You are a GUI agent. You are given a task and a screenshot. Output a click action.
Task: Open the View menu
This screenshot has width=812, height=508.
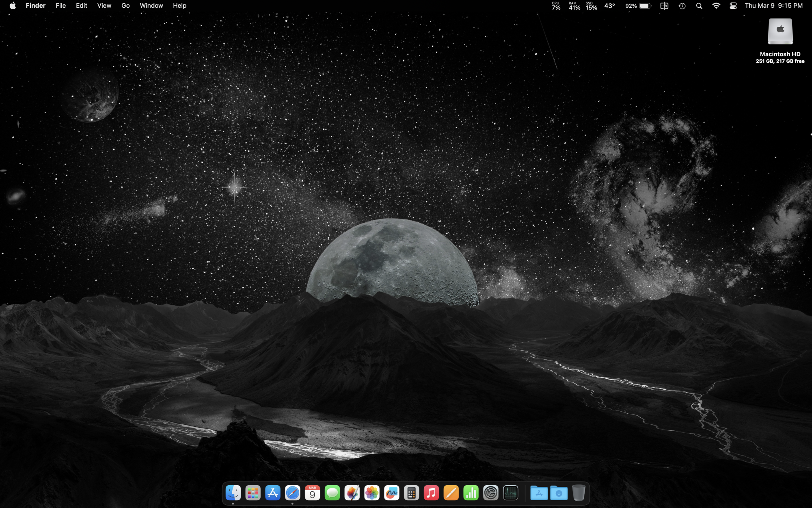[104, 6]
